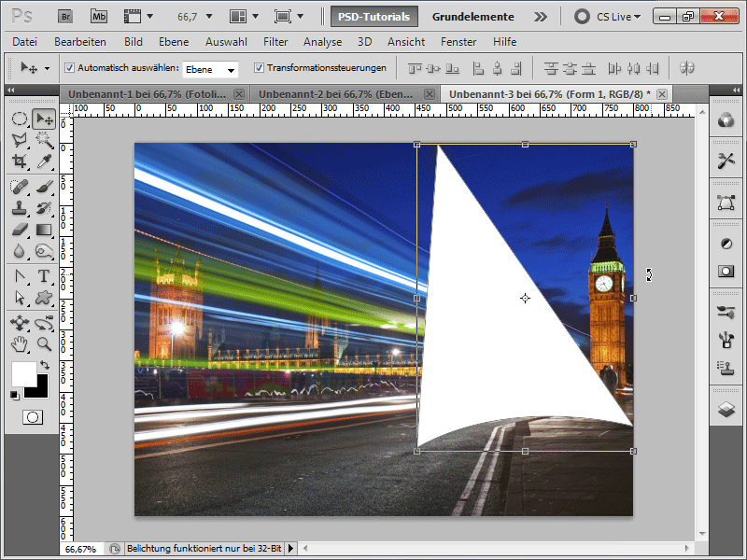Select the Type tool
The width and height of the screenshot is (747, 560).
tap(44, 276)
